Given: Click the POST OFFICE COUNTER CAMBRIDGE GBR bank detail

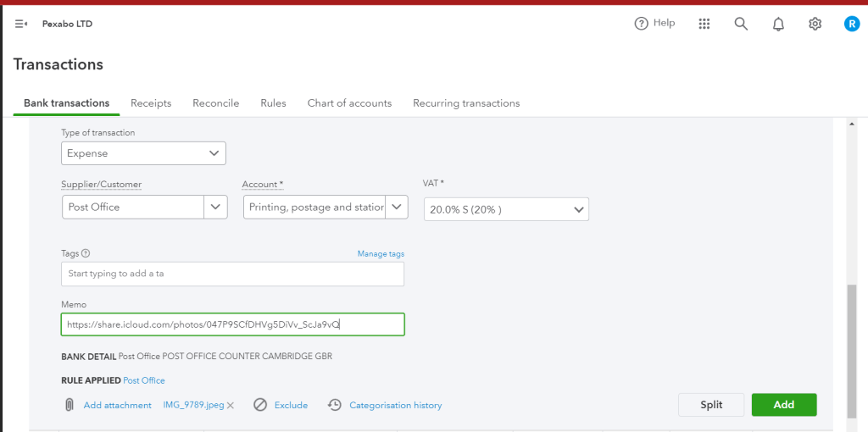Looking at the screenshot, I should (x=248, y=357).
